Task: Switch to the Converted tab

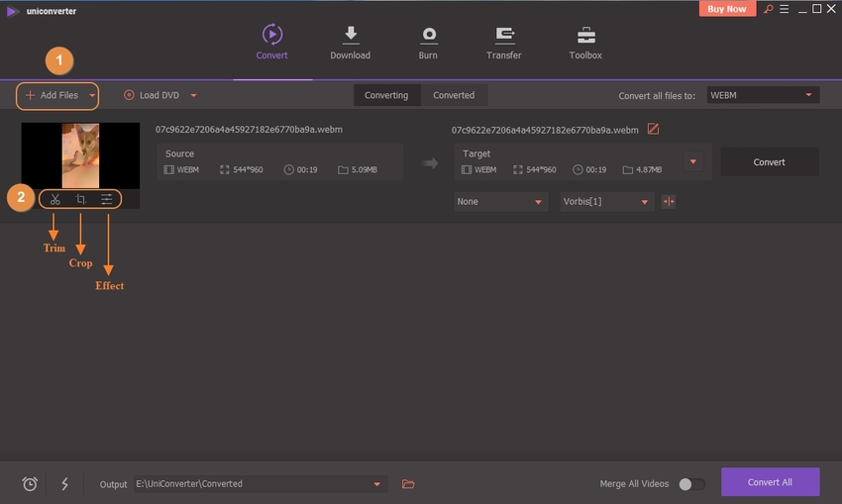Action: click(454, 95)
